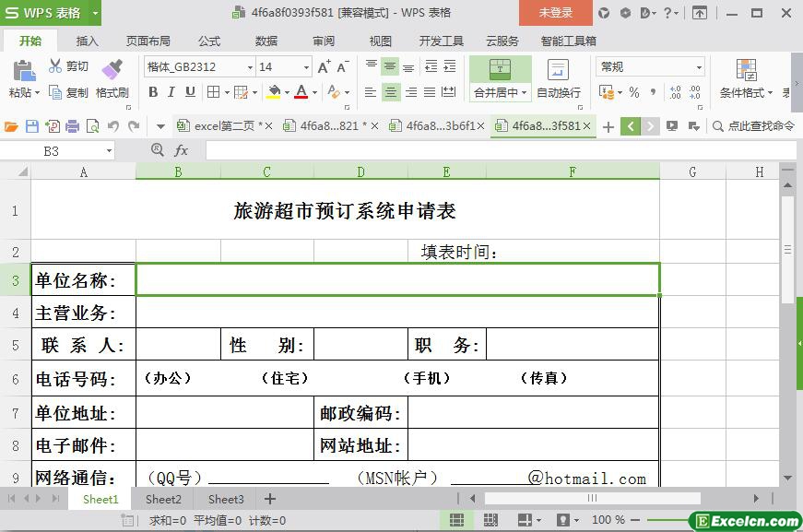Image resolution: width=803 pixels, height=532 pixels.
Task: Click the font color A icon
Action: click(301, 92)
